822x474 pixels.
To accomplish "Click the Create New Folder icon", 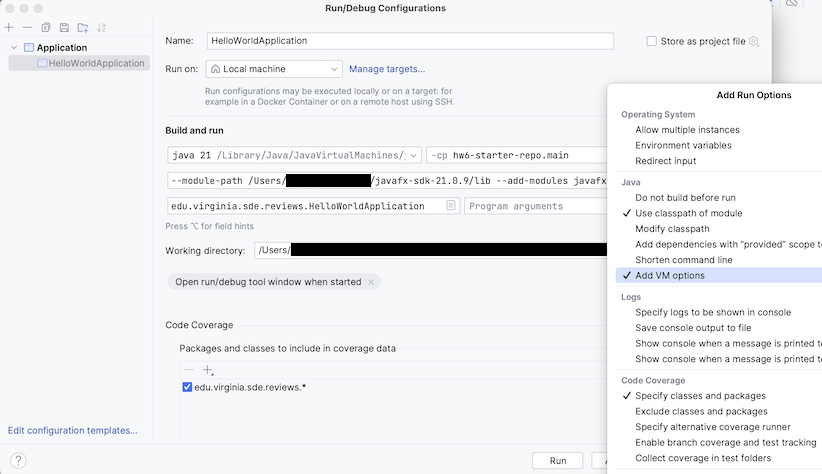I will click(83, 27).
